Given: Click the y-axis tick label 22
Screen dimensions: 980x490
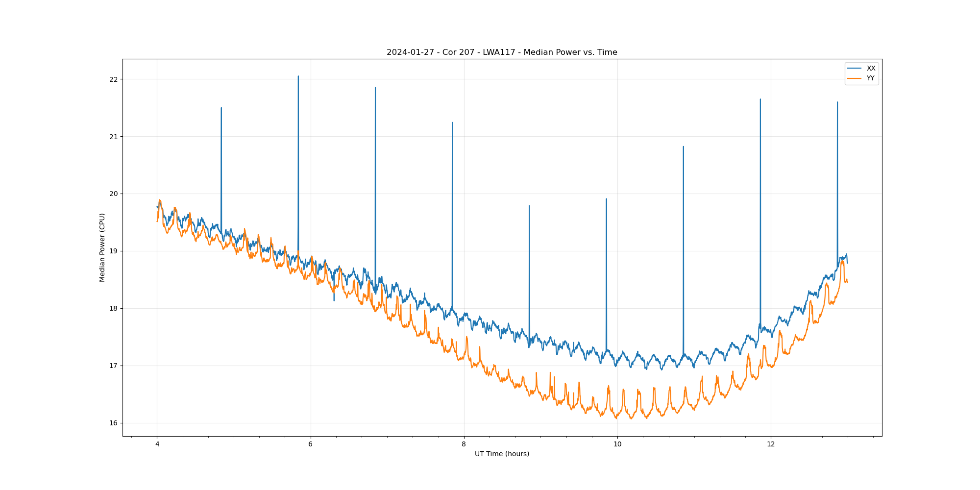Looking at the screenshot, I should click(114, 79).
